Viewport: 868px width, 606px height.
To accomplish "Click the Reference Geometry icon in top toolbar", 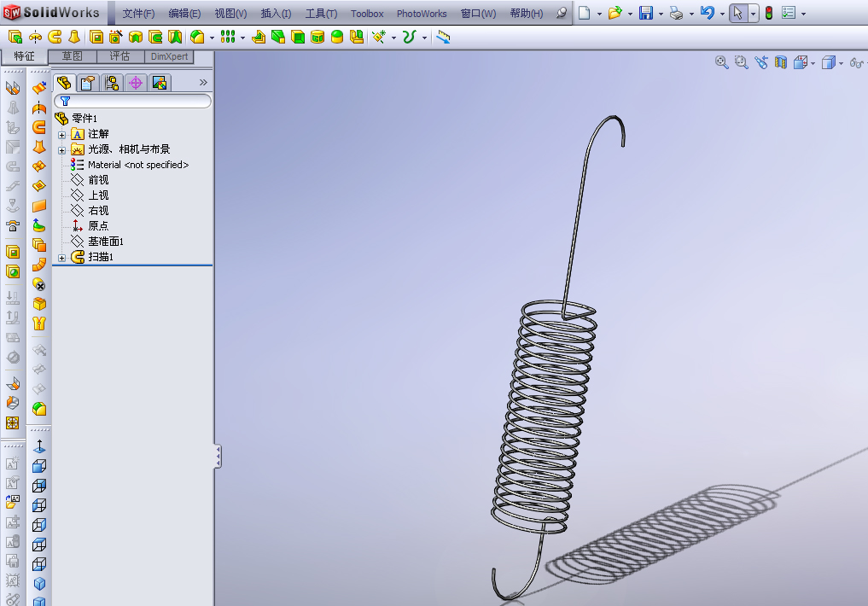I will click(379, 37).
